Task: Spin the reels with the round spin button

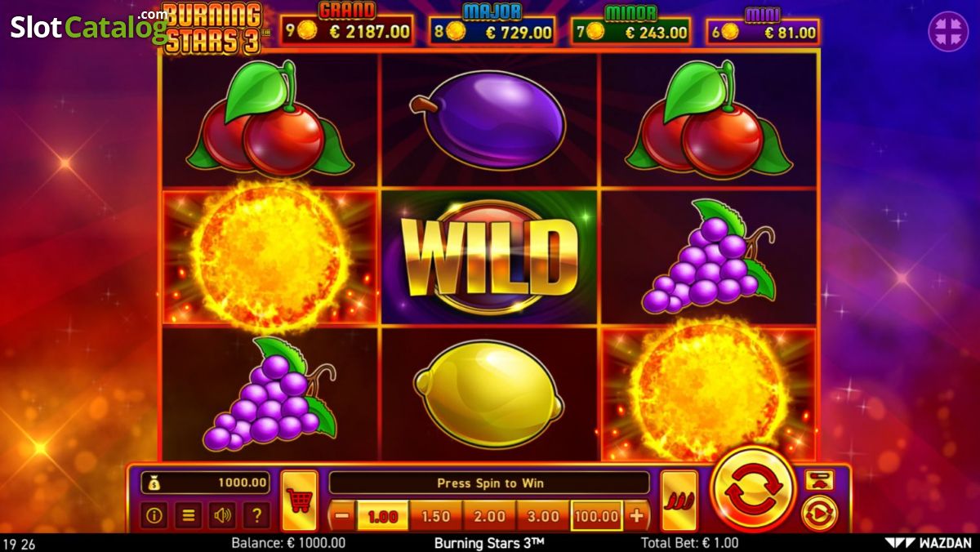Action: [752, 488]
